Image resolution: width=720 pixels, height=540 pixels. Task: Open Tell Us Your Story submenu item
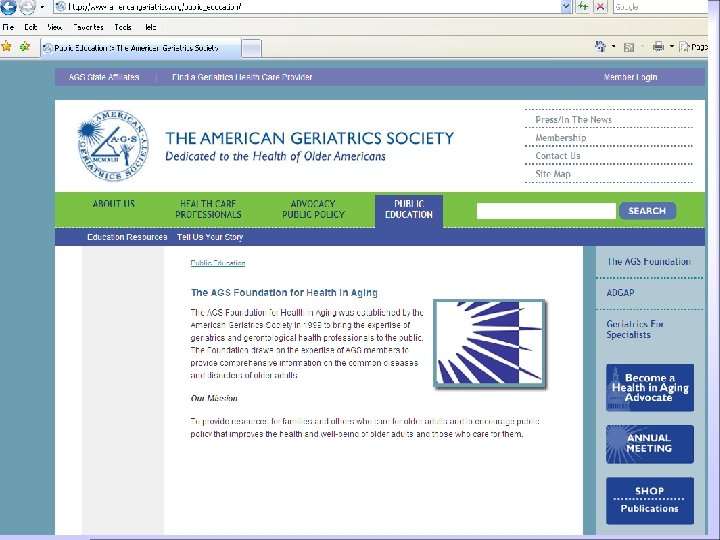coord(210,237)
